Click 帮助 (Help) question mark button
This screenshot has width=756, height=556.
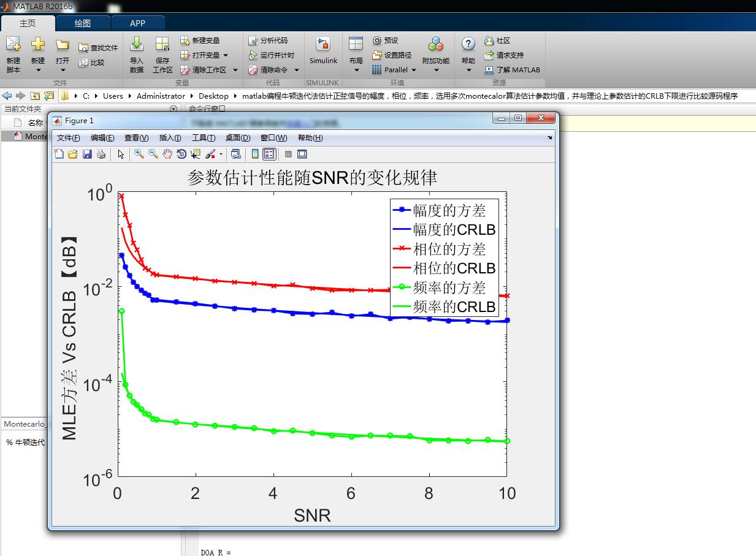(x=468, y=44)
